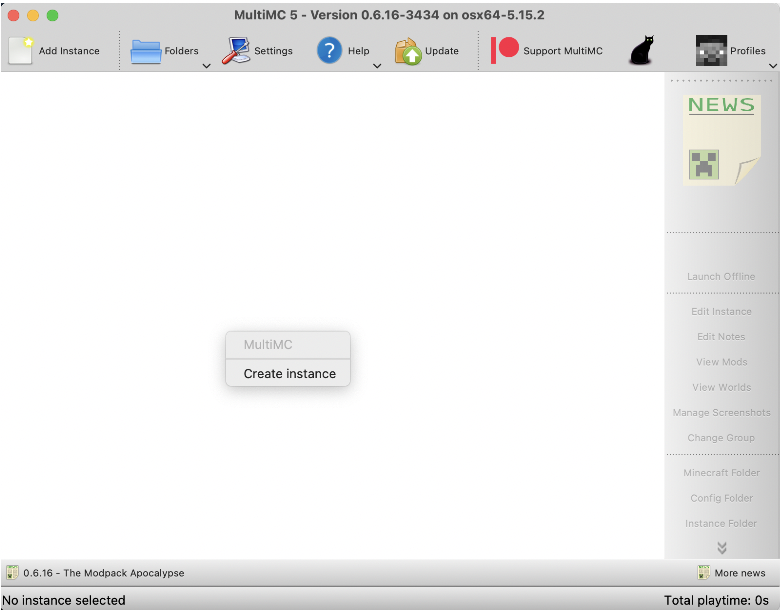The image size is (780, 610).
Task: Click View Worlds in the sidebar
Action: point(721,388)
